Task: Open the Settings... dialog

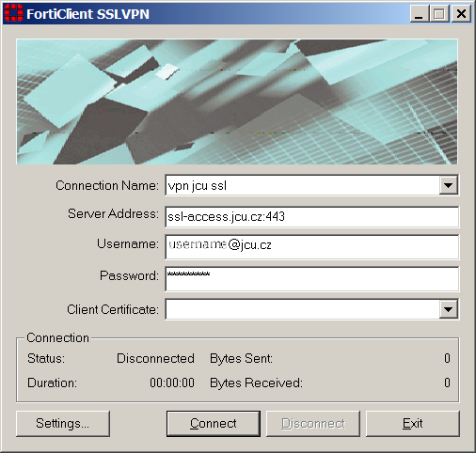Action: 63,424
